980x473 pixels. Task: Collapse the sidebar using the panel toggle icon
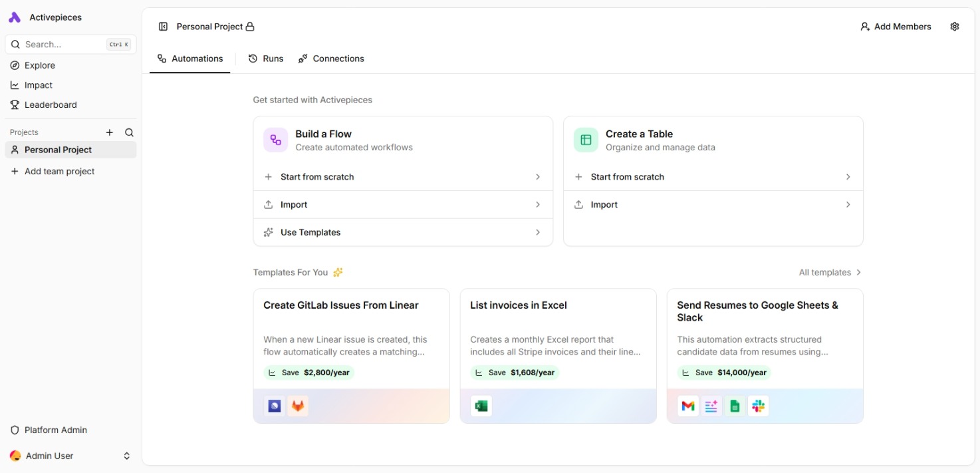(x=163, y=27)
